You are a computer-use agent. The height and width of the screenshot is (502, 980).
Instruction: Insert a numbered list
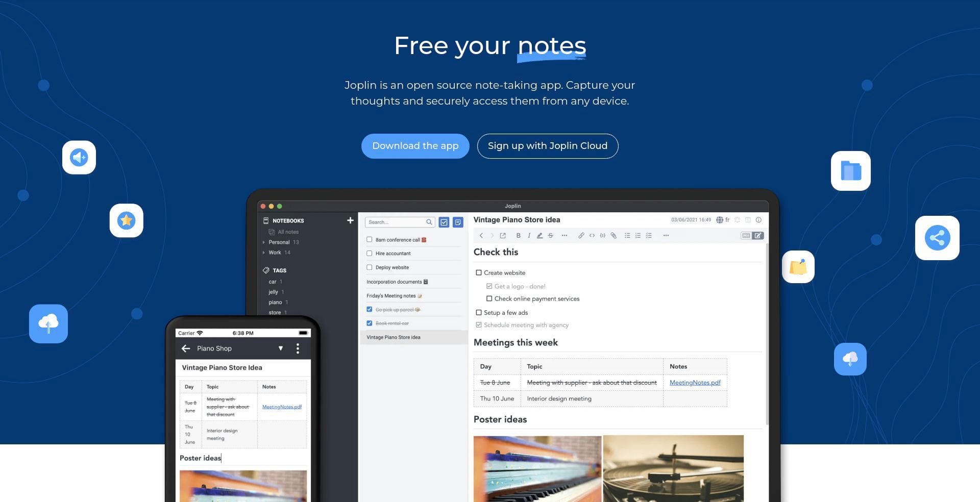click(x=638, y=236)
